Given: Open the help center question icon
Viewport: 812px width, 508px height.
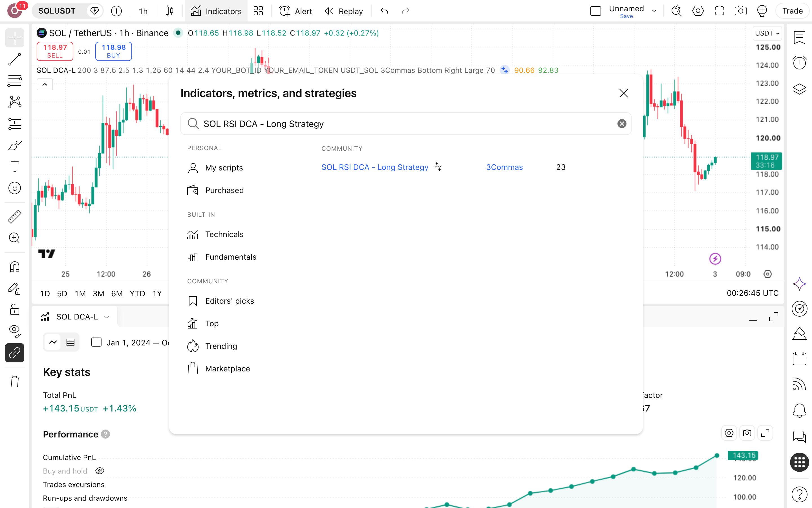Looking at the screenshot, I should pos(799,494).
